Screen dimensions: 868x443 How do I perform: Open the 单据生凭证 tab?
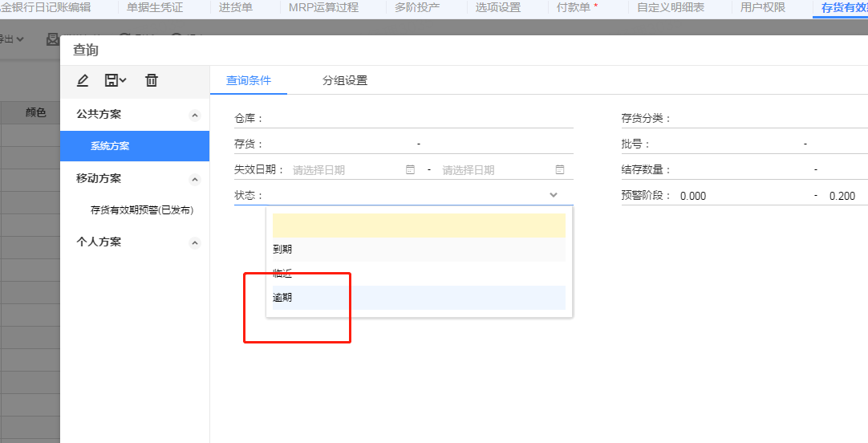coord(155,8)
